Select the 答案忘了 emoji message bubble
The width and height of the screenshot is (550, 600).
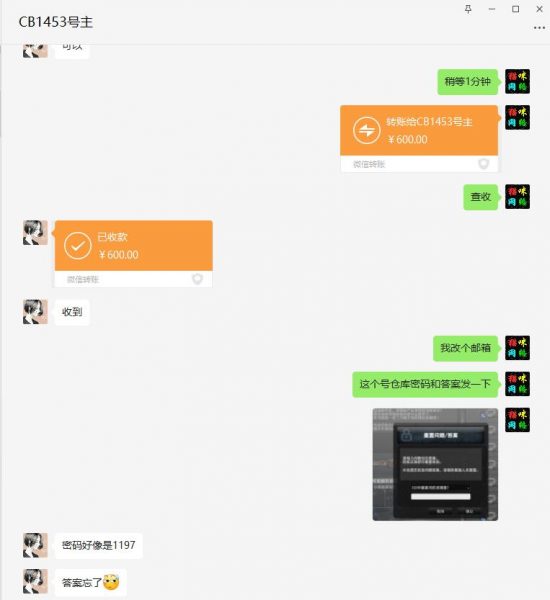(90, 582)
